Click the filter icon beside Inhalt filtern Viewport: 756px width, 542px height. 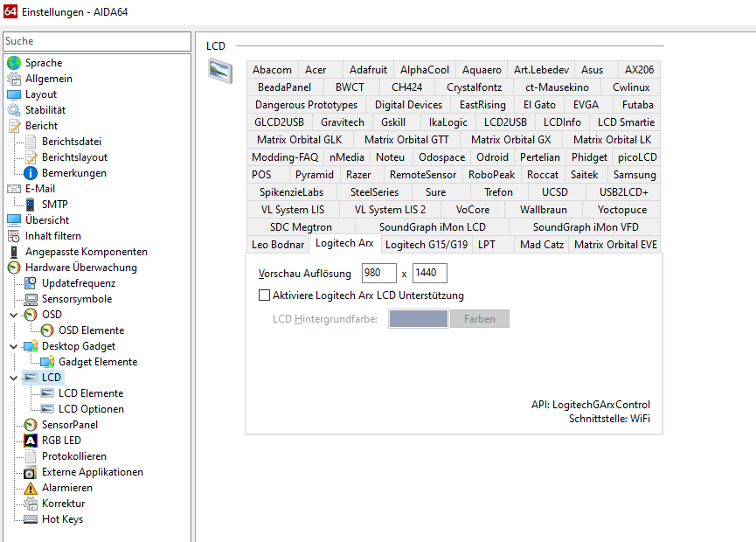point(14,236)
